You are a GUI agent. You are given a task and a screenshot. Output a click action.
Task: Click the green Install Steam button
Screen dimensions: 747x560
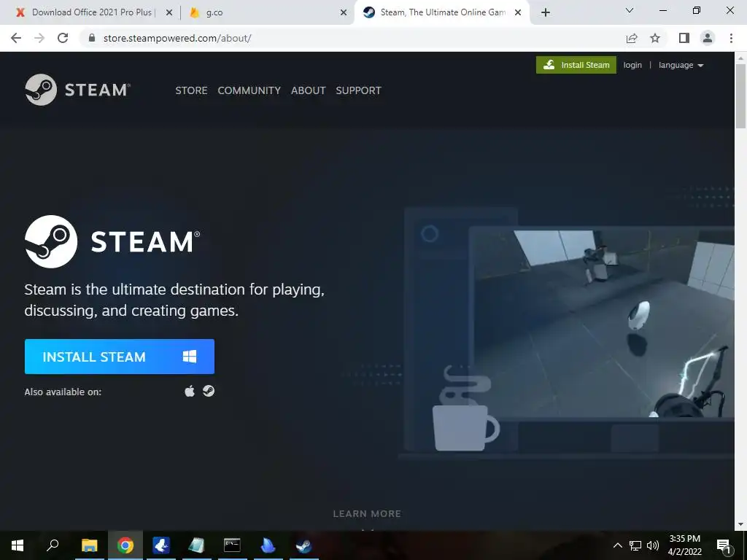tap(576, 65)
